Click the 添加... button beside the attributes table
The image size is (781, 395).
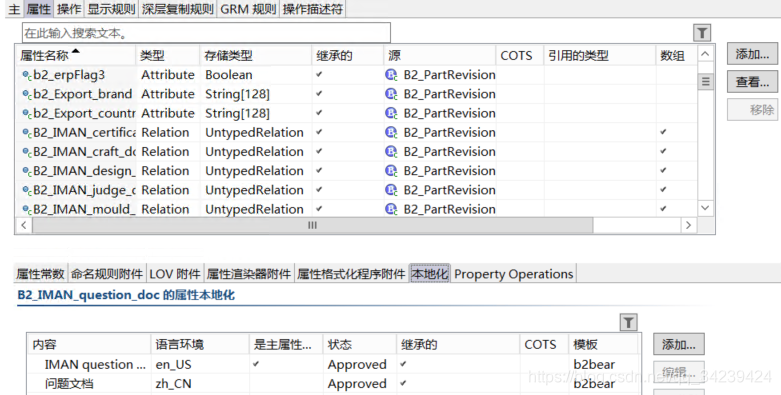pyautogui.click(x=752, y=54)
